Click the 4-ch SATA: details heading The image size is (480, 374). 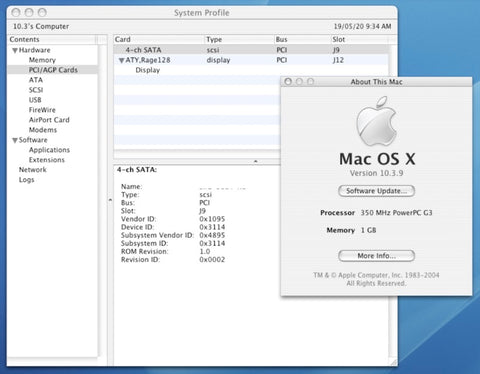tap(137, 170)
